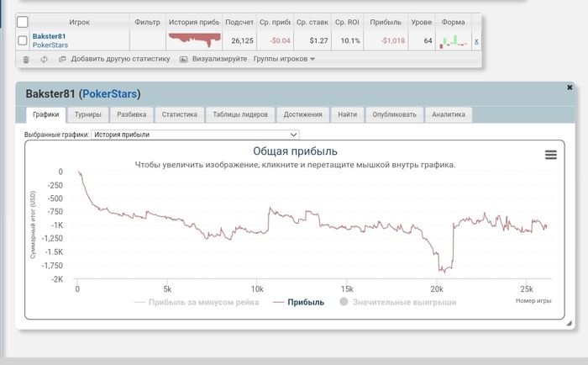Toggle Прибыль за минусом рейка legend item

(x=196, y=302)
